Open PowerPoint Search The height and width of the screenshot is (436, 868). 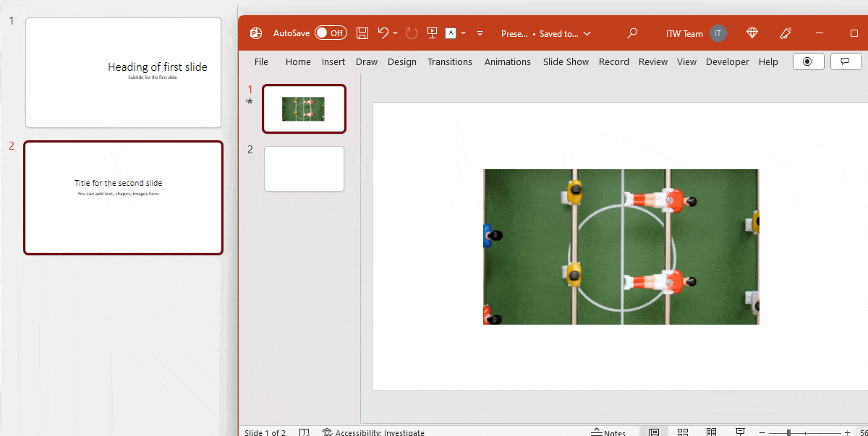[631, 33]
